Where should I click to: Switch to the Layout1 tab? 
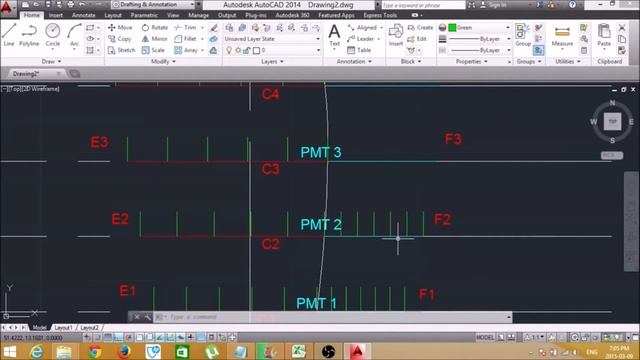click(63, 328)
